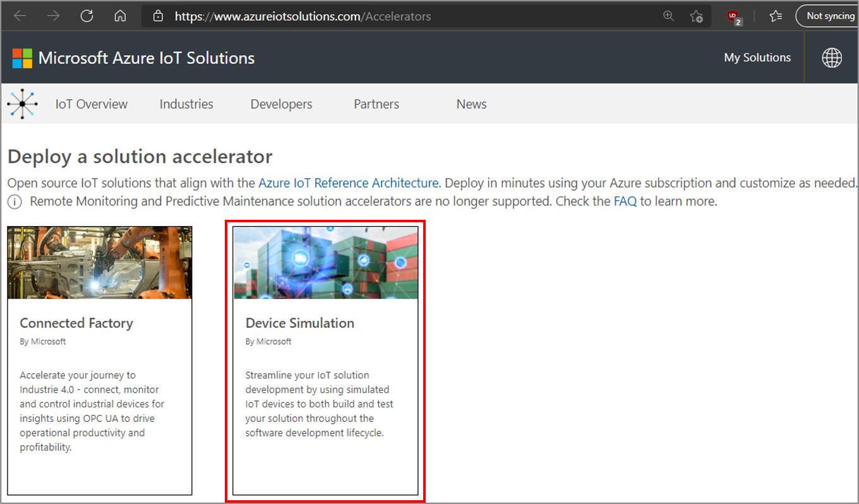The image size is (859, 504).
Task: Open the IoT Overview menu
Action: [90, 104]
